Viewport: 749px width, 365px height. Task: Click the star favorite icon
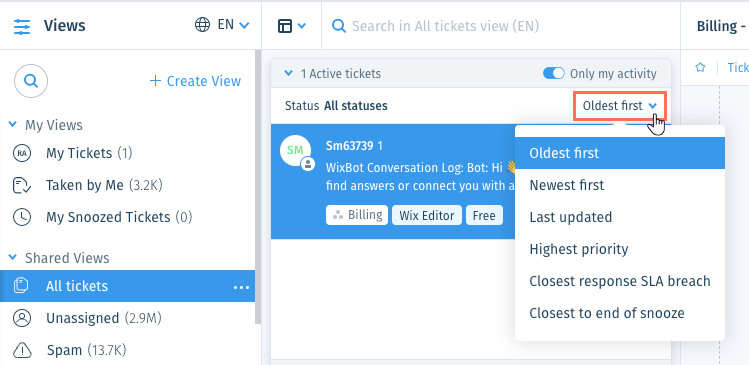coord(700,68)
